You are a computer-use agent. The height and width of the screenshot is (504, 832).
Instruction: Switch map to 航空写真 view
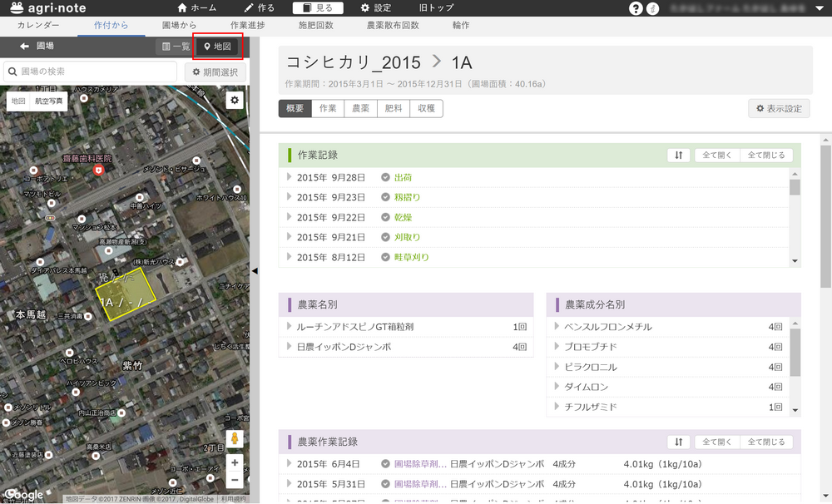coord(48,101)
